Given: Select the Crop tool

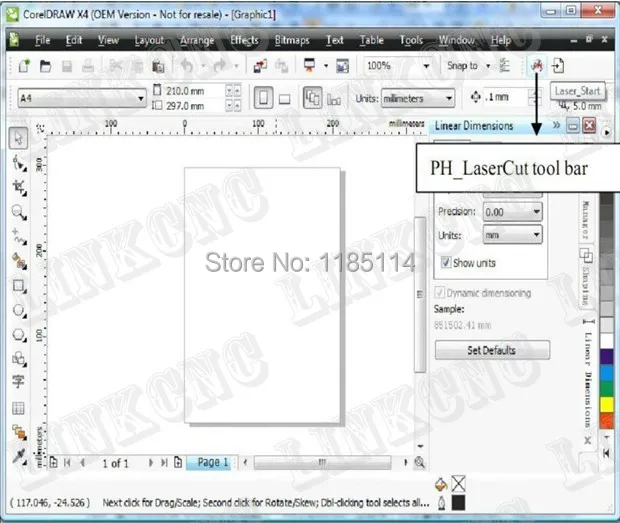Looking at the screenshot, I should tap(19, 187).
